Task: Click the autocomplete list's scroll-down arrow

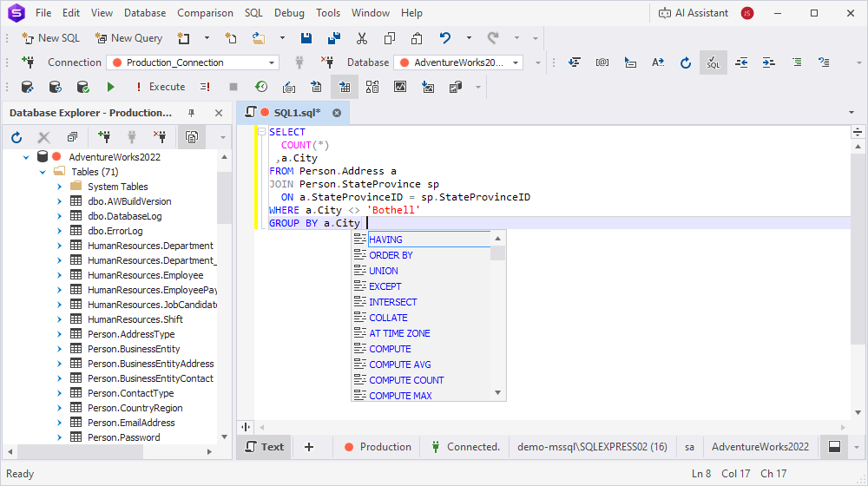Action: coord(498,393)
